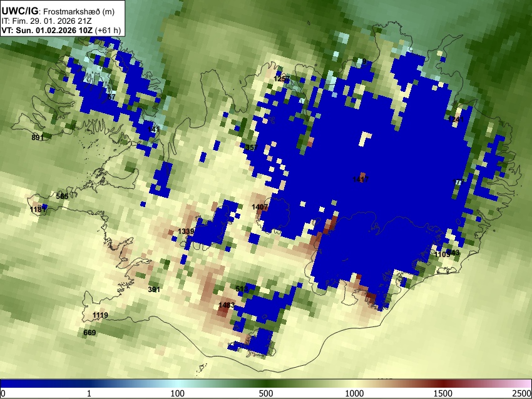Image resolution: width=532 pixels, height=399 pixels.
Task: Click the map value 1241 in the east
Action: 456,119
